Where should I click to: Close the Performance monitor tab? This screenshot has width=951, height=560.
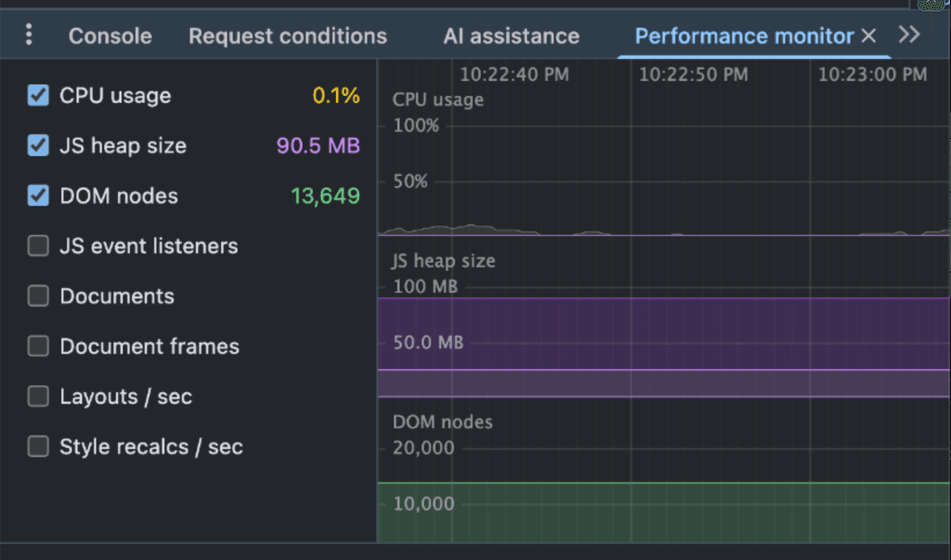click(869, 36)
